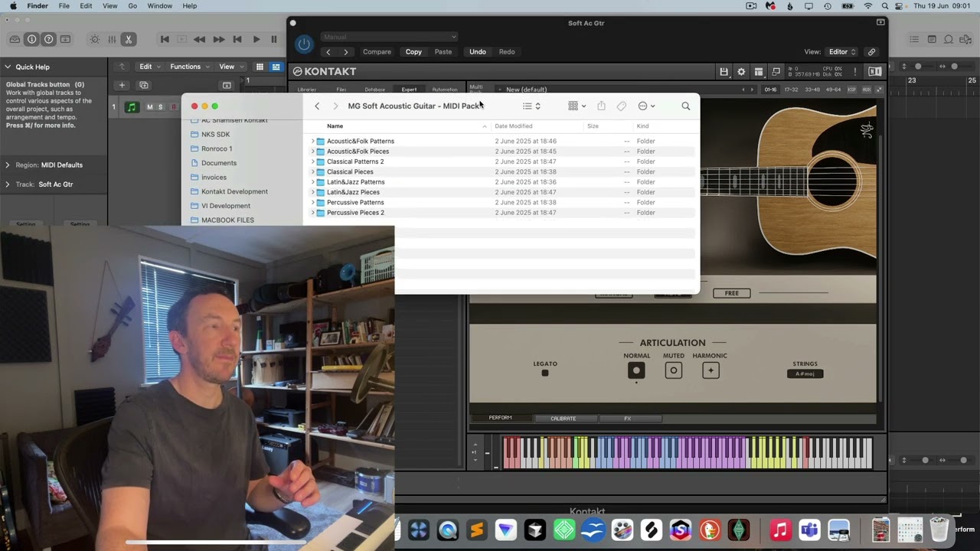The image size is (980, 551).
Task: Open Logic Smart Controls dial icon
Action: pos(94,39)
